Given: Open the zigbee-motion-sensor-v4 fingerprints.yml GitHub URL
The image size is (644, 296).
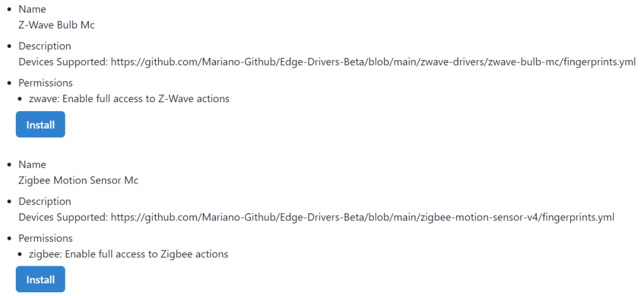Looking at the screenshot, I should pyautogui.click(x=362, y=217).
